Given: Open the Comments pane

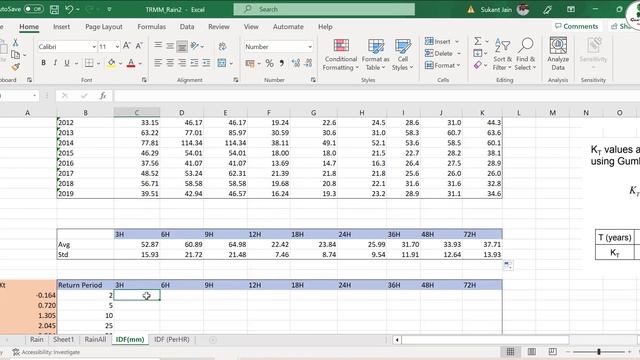Looking at the screenshot, I should click(576, 26).
